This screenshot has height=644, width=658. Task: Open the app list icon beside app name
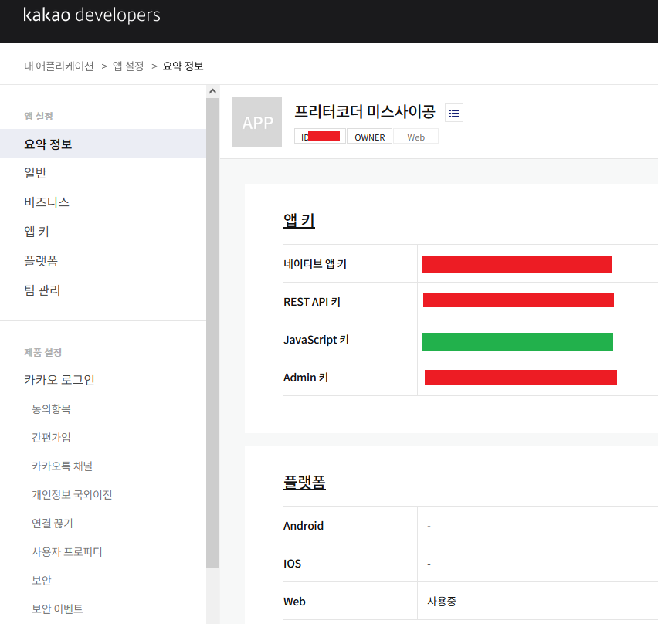coord(453,113)
